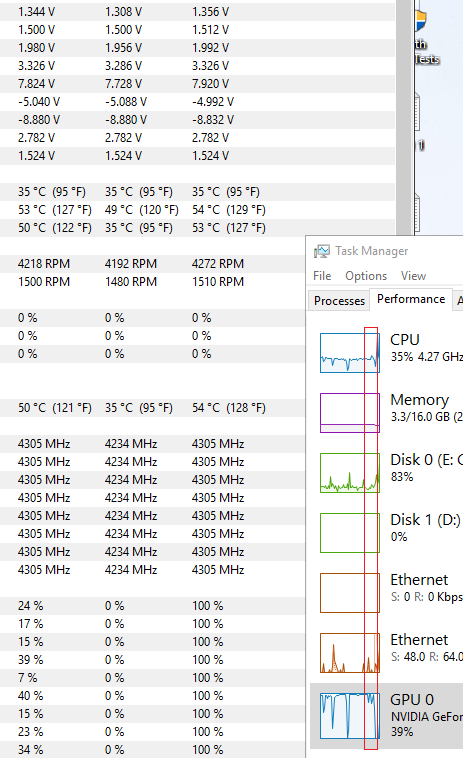
Task: Select the 4218 RPM fan speed row
Action: click(152, 264)
